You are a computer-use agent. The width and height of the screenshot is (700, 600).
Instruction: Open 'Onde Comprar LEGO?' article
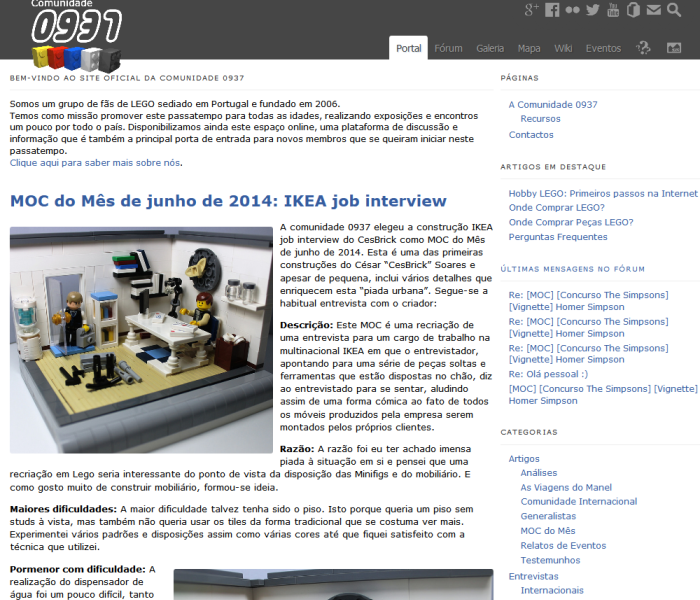556,208
